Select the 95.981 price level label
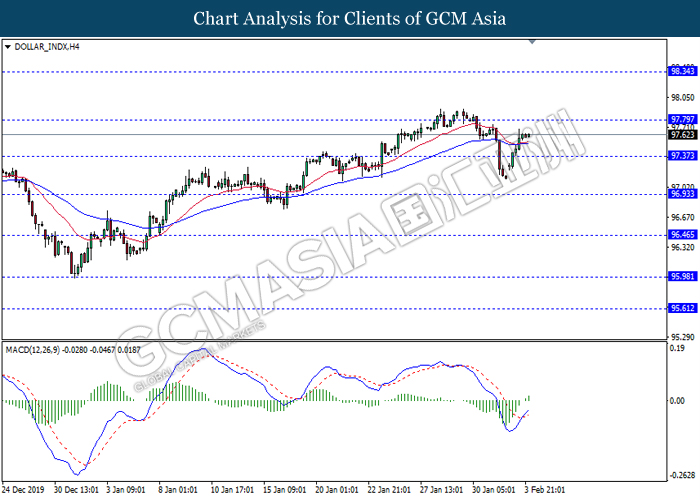 pos(682,277)
